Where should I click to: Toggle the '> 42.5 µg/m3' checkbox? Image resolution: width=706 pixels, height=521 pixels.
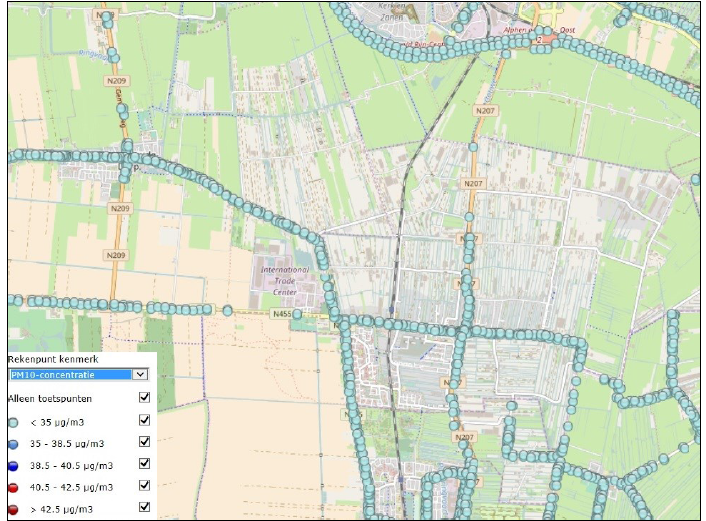pos(145,508)
